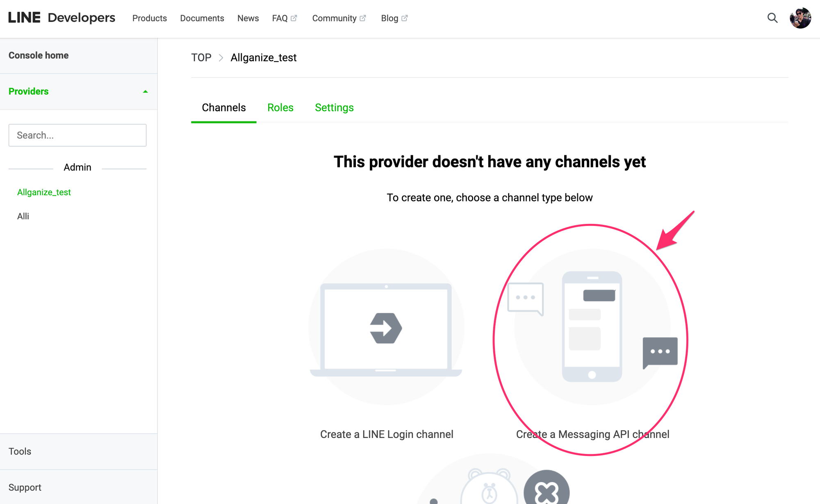Image resolution: width=820 pixels, height=504 pixels.
Task: Open the Console home section
Action: (38, 55)
